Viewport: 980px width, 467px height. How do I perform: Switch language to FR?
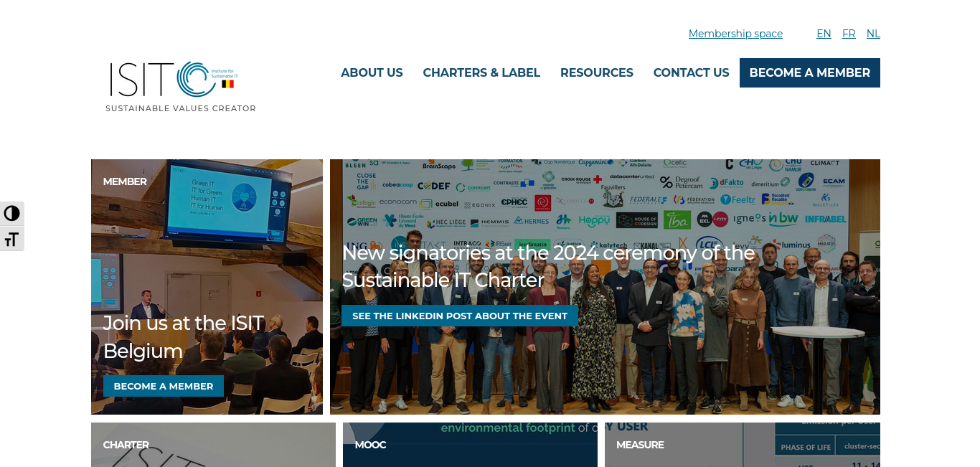click(x=849, y=34)
